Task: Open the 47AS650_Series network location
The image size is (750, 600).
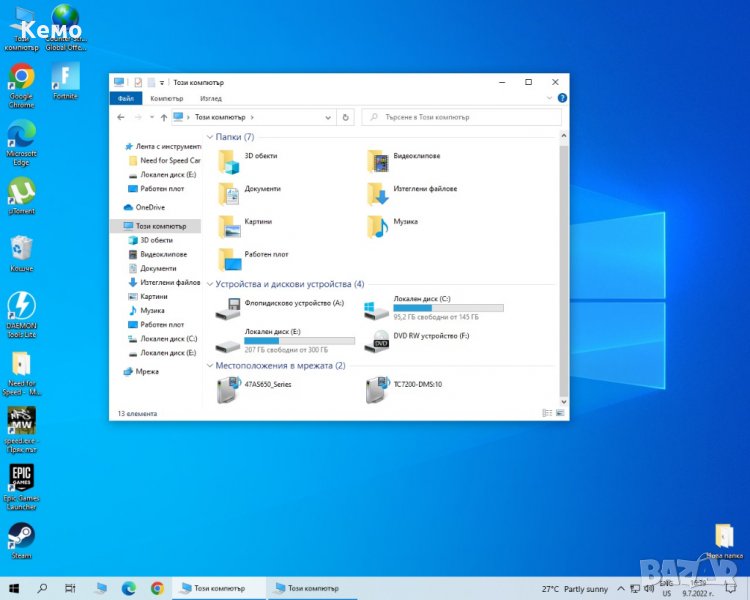Action: [x=228, y=389]
